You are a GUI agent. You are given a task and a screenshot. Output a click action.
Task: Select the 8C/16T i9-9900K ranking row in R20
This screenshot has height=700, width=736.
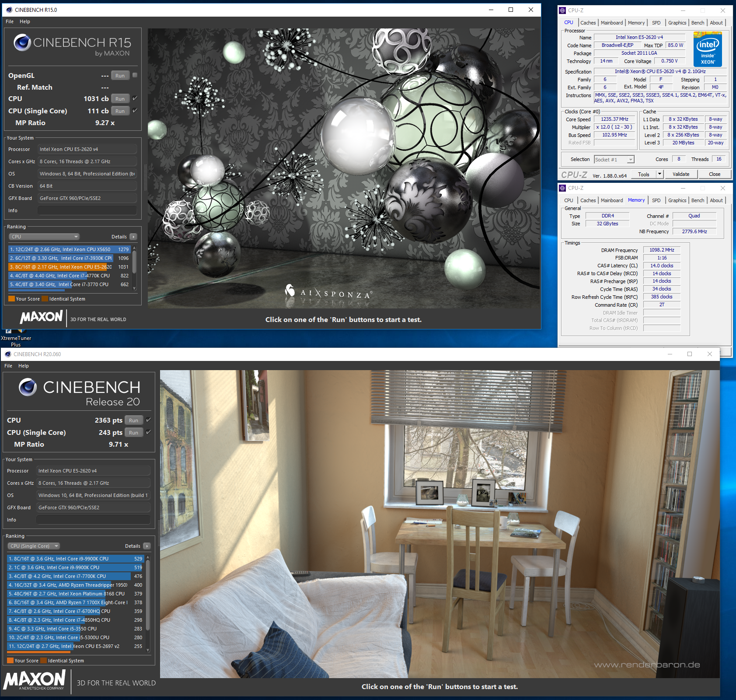coord(76,559)
